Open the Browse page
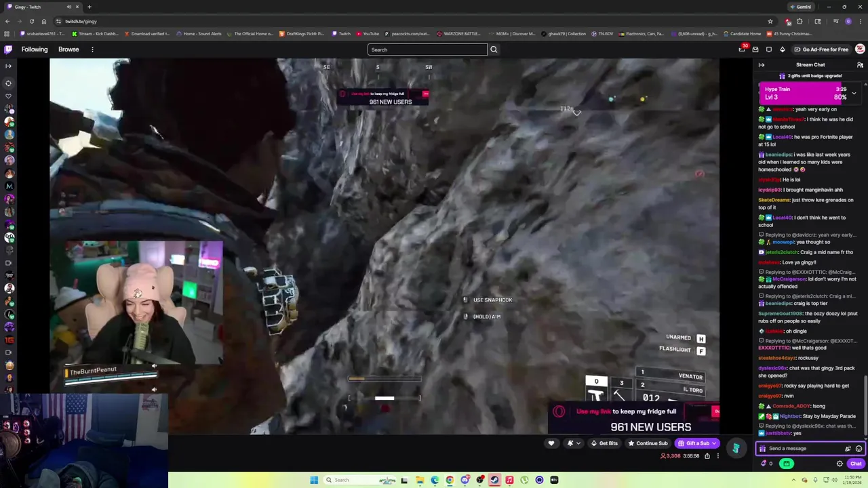This screenshot has width=868, height=488. point(68,49)
